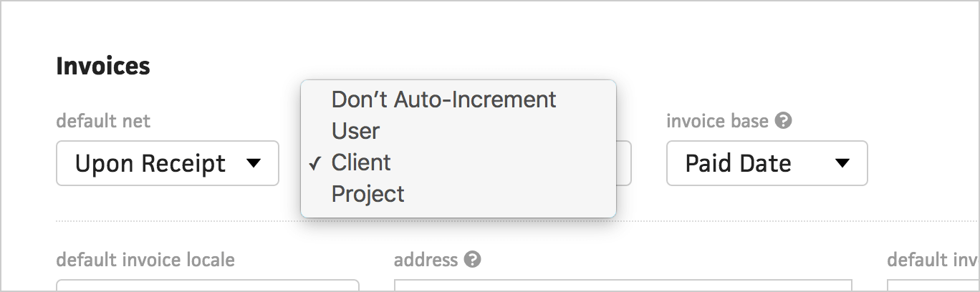Click the default net label
Screen dimensions: 980x292
click(x=103, y=122)
